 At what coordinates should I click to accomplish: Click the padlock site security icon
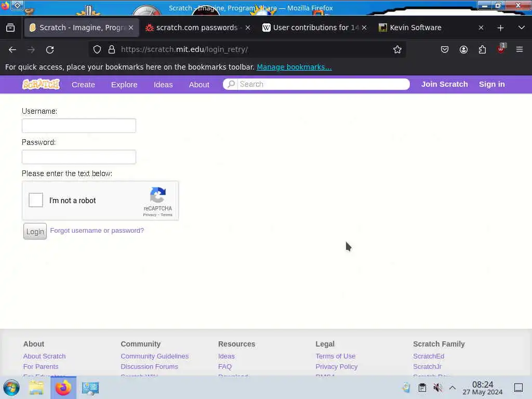[112, 49]
